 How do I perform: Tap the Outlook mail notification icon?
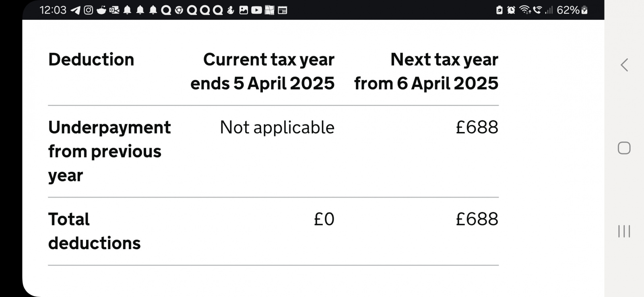click(x=114, y=10)
